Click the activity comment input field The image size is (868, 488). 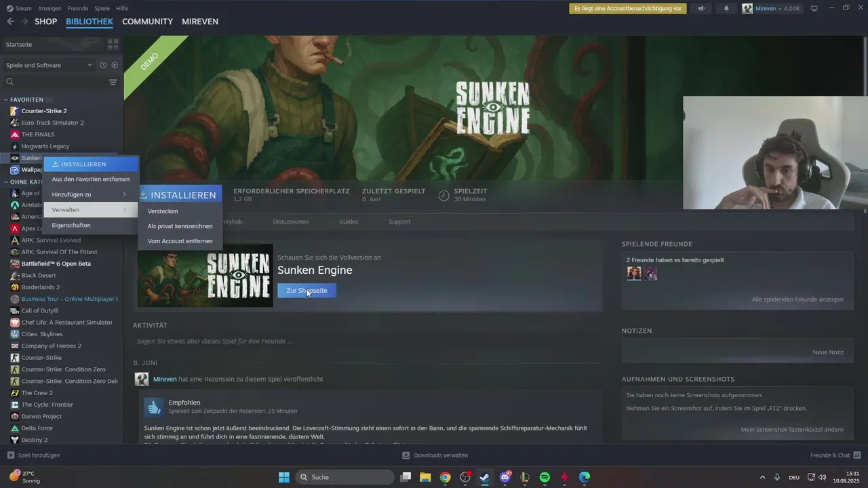click(x=366, y=341)
